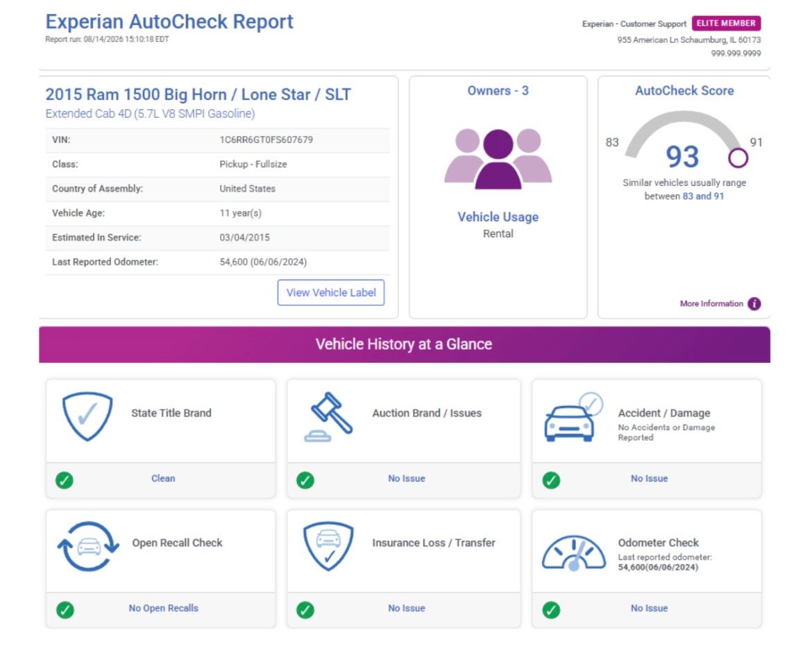812x671 pixels.
Task: Click the three-owners people icon
Action: click(x=498, y=158)
